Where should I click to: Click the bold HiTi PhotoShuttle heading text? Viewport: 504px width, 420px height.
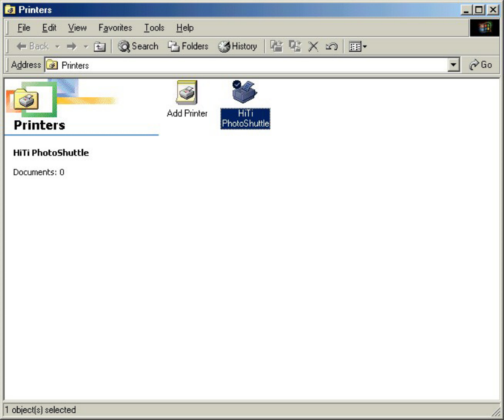pos(51,153)
